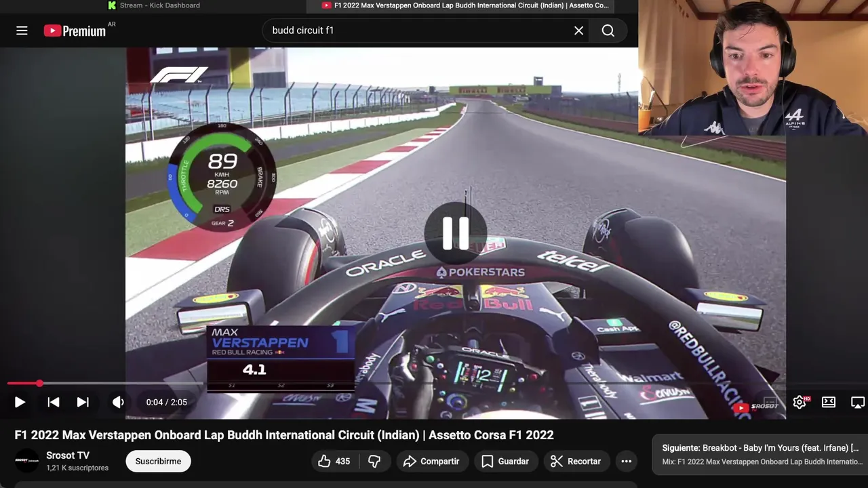
Task: Resume the video with the play button
Action: pos(20,402)
